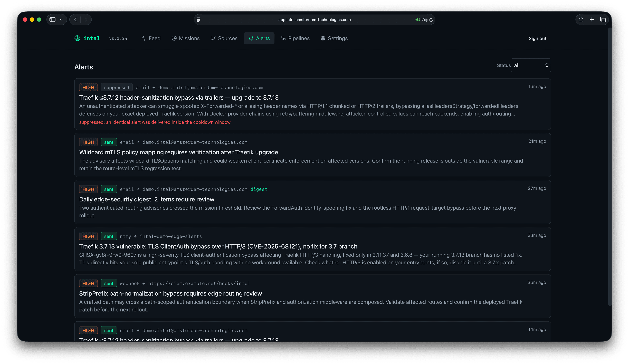Click the v0.1.24 version label

point(118,38)
